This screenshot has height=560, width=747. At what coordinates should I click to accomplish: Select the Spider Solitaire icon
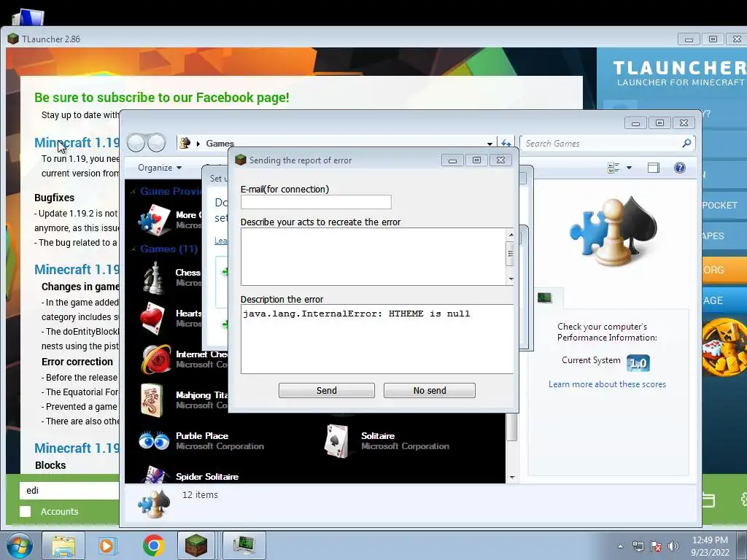click(x=155, y=475)
